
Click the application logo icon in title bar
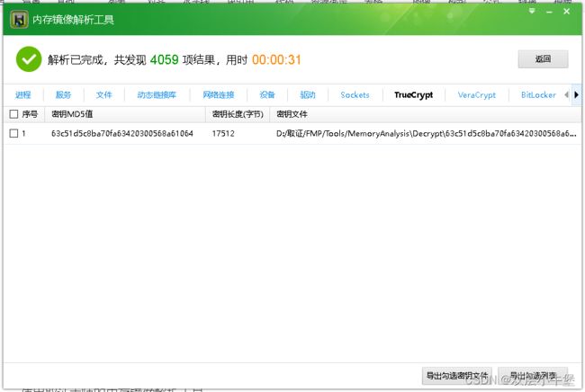(x=19, y=20)
